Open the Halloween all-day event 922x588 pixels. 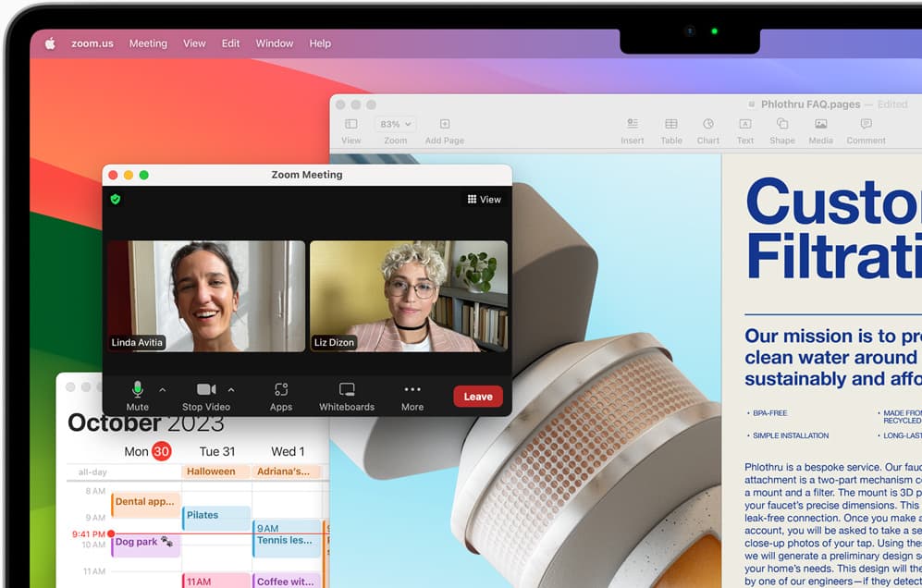point(216,472)
